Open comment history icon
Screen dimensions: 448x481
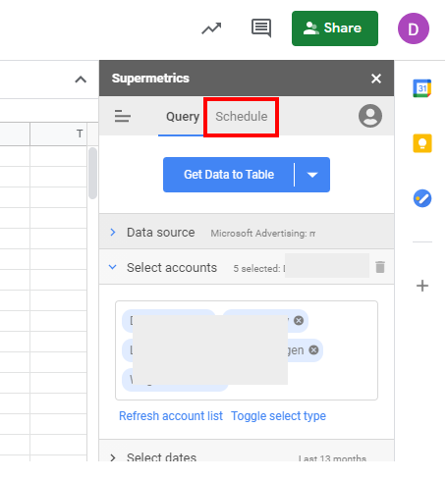click(x=261, y=28)
